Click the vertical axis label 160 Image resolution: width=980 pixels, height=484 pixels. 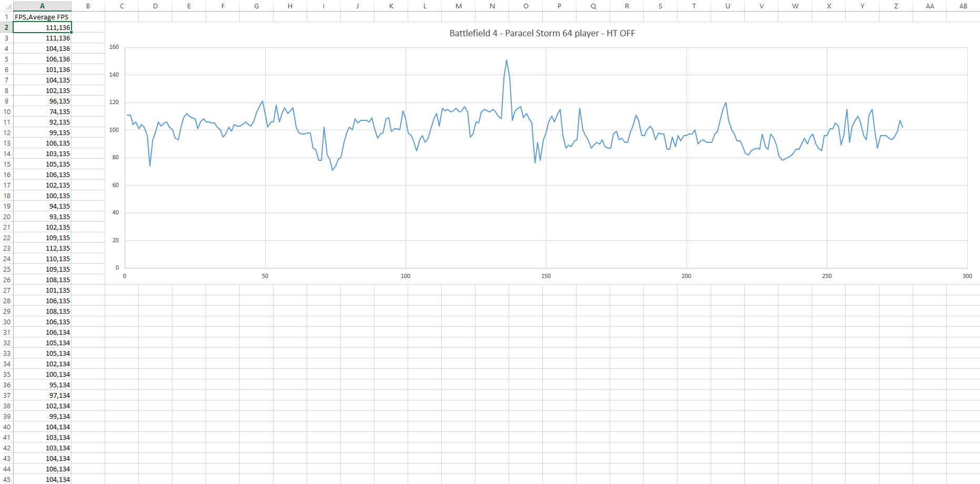pyautogui.click(x=114, y=47)
